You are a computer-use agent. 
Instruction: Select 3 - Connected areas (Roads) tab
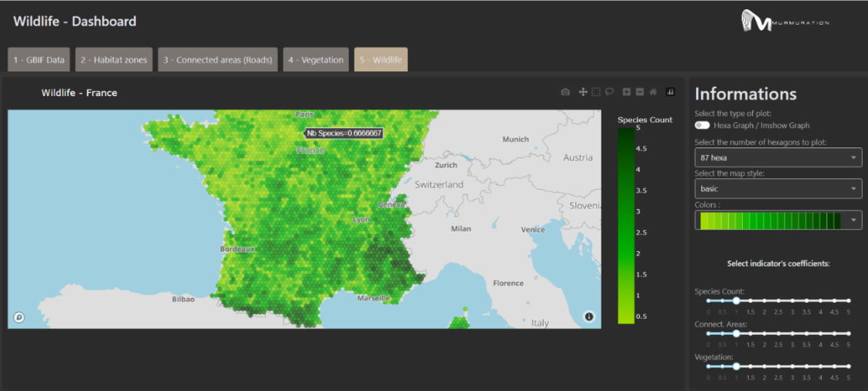coord(217,60)
